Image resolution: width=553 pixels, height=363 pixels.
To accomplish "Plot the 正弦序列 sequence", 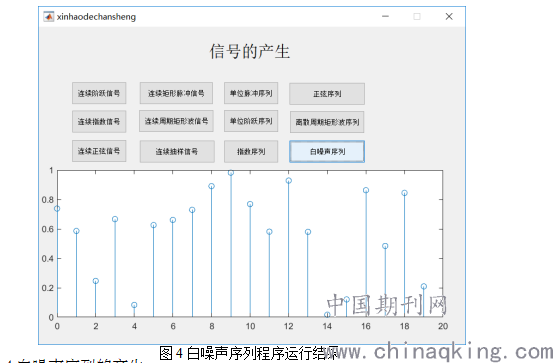I will click(327, 94).
